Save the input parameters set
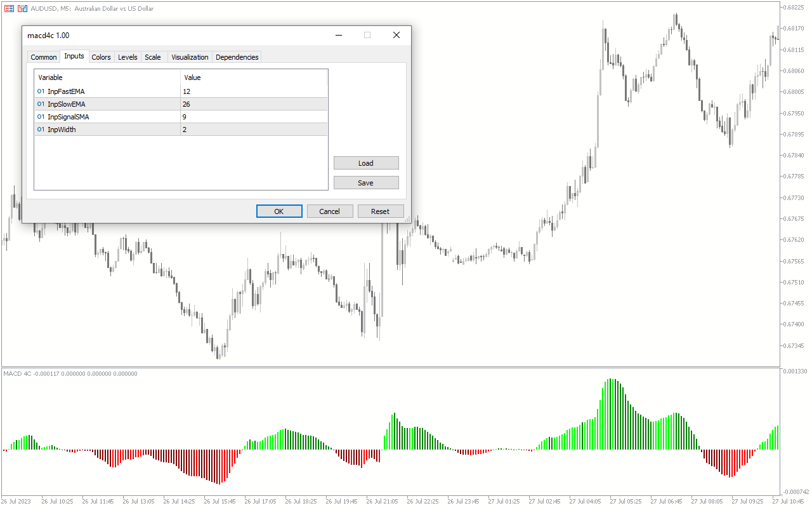 pos(366,183)
